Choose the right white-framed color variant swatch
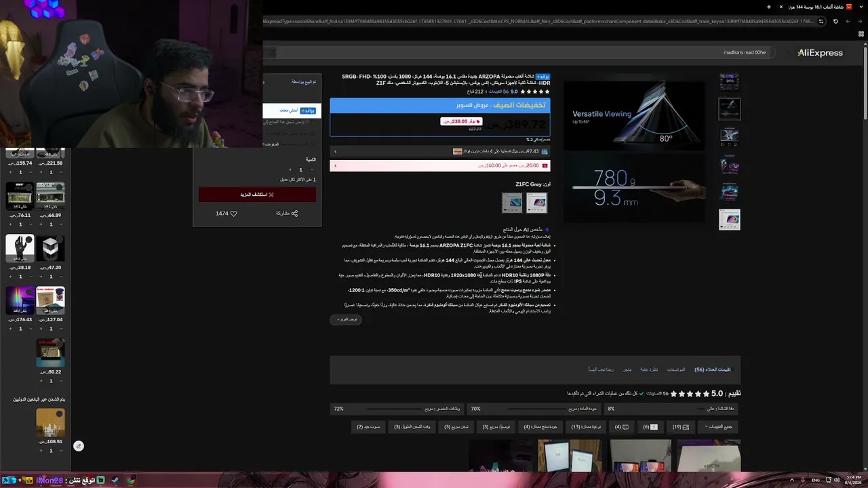 [x=536, y=203]
